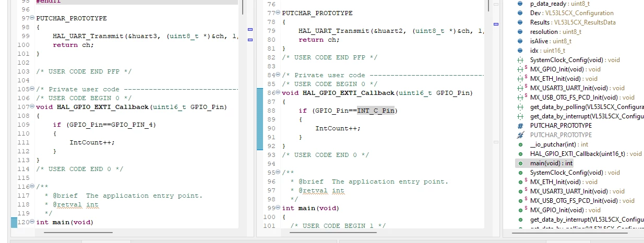Image resolution: width=644 pixels, height=243 pixels.
Task: Click declaration icon beside get_data_by_polling outline entry
Action: click(x=520, y=107)
